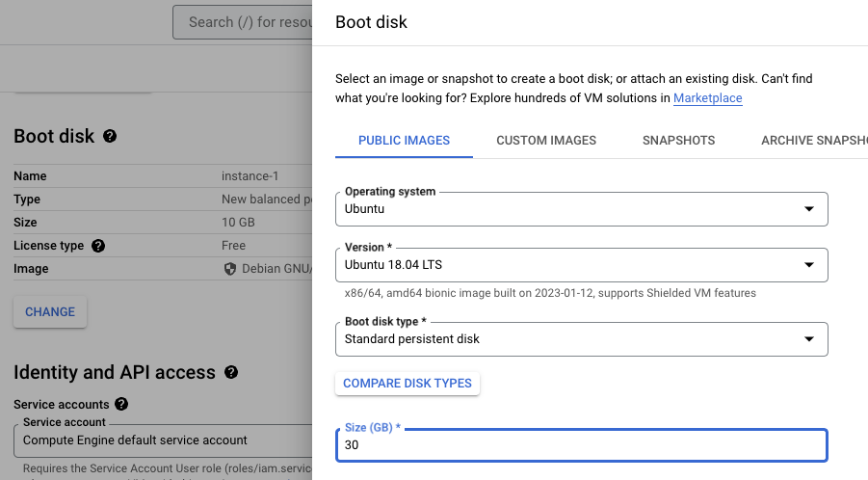The image size is (868, 480).
Task: Open the Archive Snapshots tab
Action: point(813,141)
